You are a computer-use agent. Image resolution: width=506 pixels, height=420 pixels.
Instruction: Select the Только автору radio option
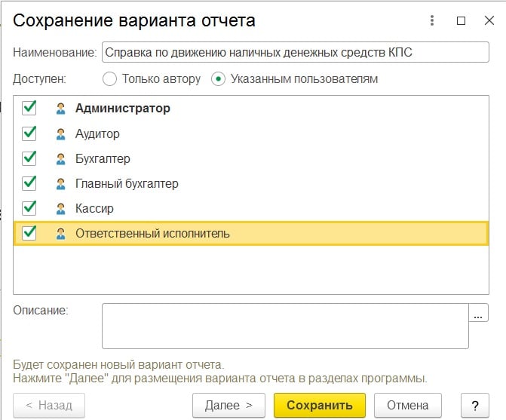(110, 78)
